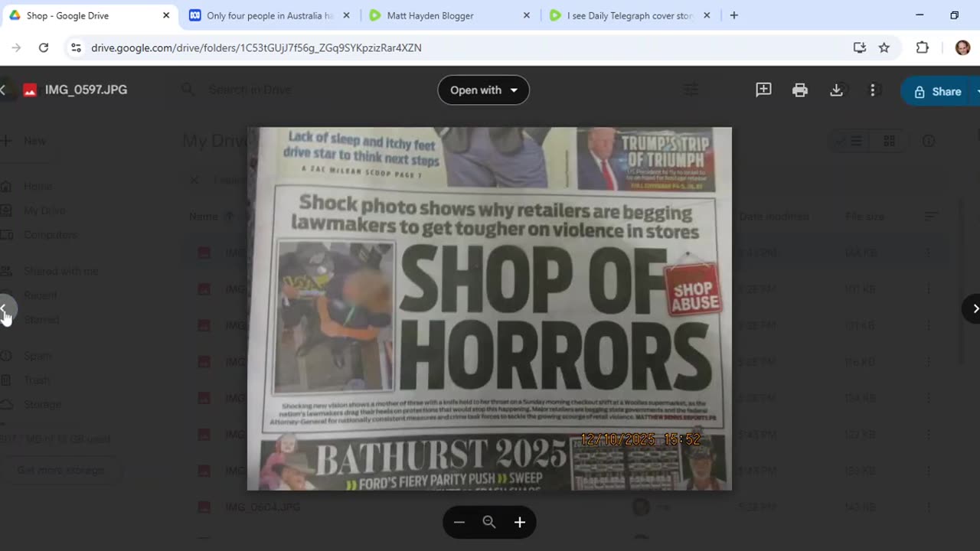This screenshot has height=551, width=980.
Task: Open the Open with dropdown
Action: [483, 90]
